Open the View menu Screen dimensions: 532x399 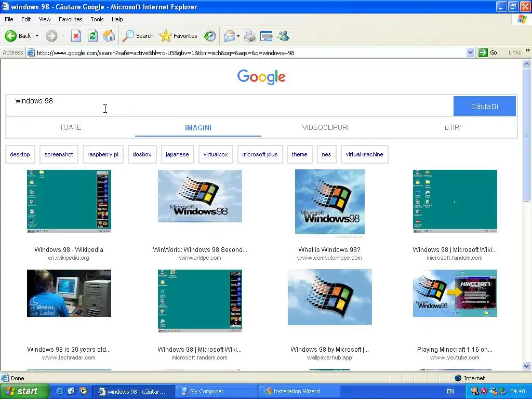45,19
